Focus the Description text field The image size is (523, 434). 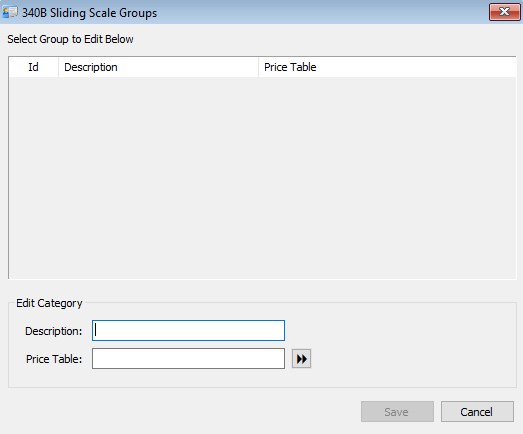tap(188, 331)
